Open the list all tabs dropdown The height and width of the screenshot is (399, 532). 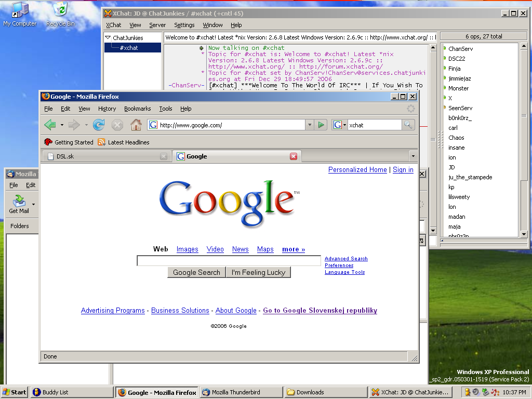pos(413,156)
